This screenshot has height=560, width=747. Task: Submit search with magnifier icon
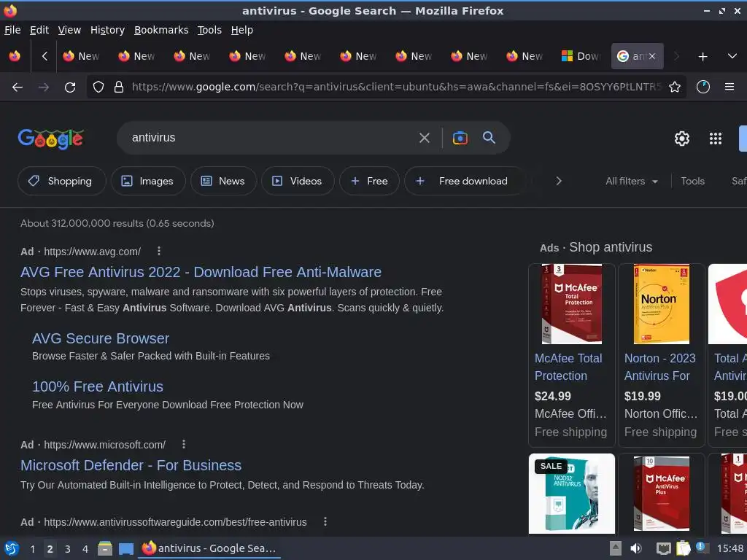click(489, 138)
